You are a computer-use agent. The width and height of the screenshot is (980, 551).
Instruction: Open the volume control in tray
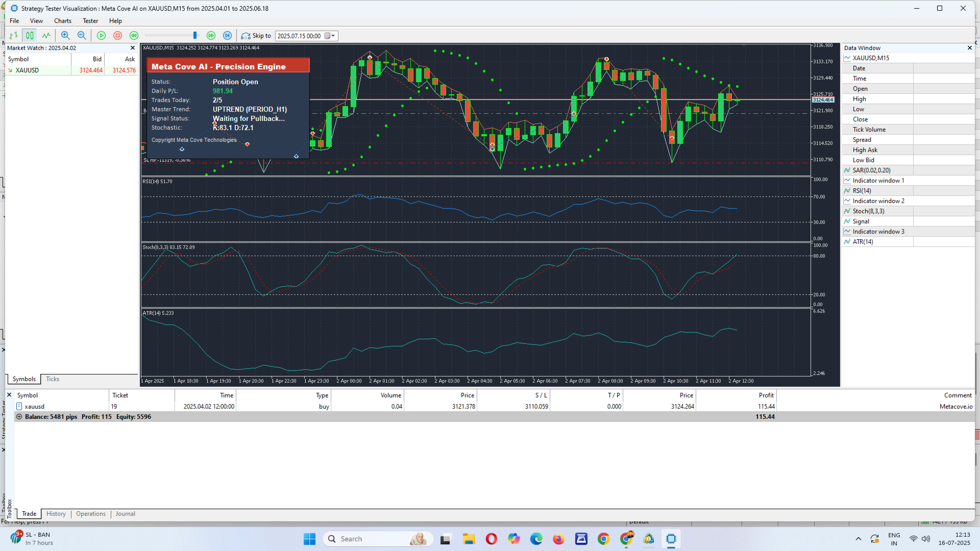pos(926,539)
